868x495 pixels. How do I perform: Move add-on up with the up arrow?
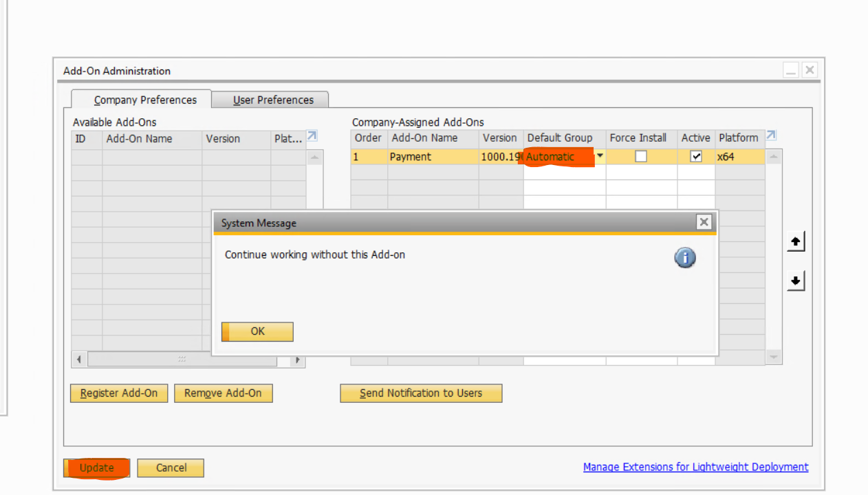point(796,242)
